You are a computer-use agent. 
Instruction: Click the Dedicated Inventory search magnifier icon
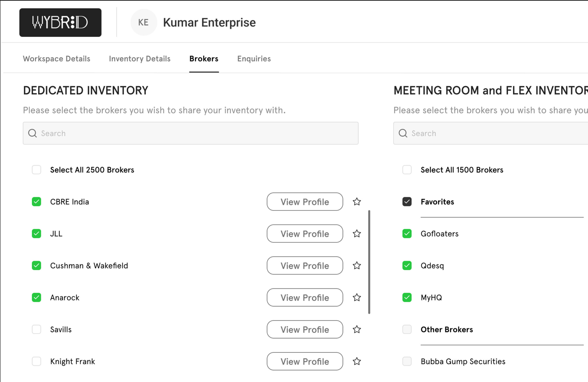(32, 133)
